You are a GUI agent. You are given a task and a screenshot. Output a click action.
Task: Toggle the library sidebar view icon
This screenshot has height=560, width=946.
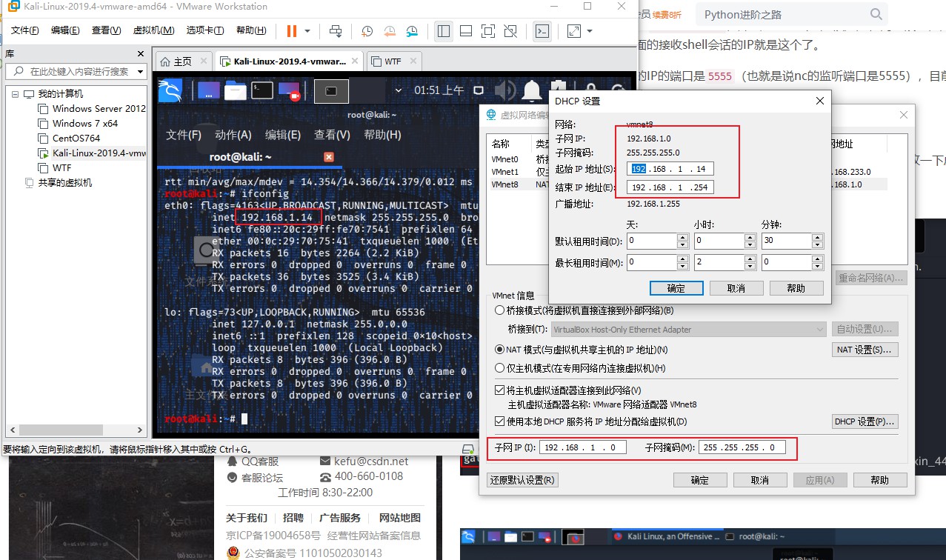tap(443, 30)
